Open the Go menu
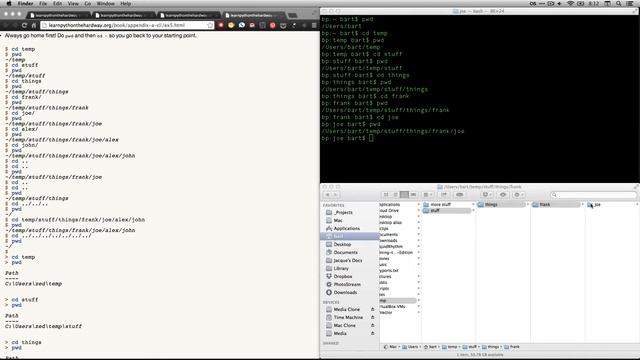This screenshot has height=360, width=640. click(x=88, y=4)
